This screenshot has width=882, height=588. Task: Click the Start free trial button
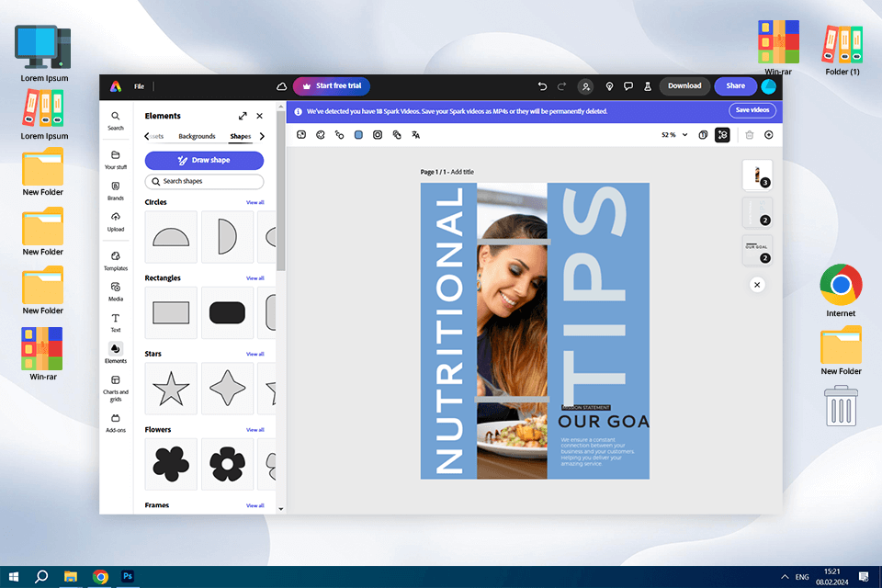click(332, 86)
